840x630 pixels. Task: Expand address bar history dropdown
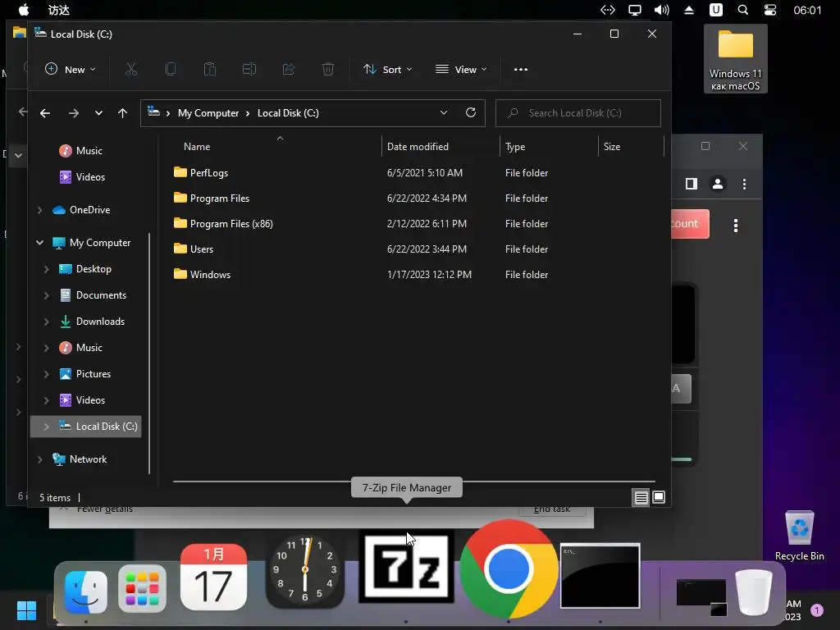444,112
